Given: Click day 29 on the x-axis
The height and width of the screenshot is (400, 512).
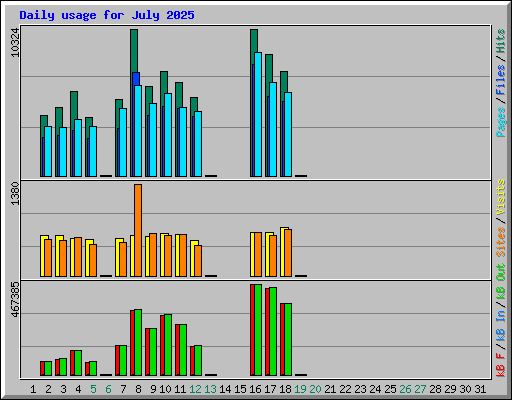Looking at the screenshot, I should coord(450,389).
